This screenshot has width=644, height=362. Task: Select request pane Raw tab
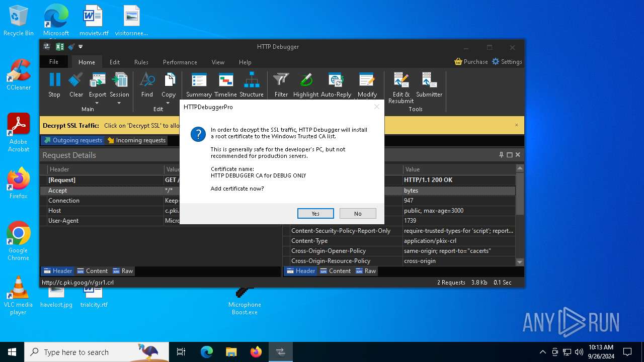coord(123,271)
